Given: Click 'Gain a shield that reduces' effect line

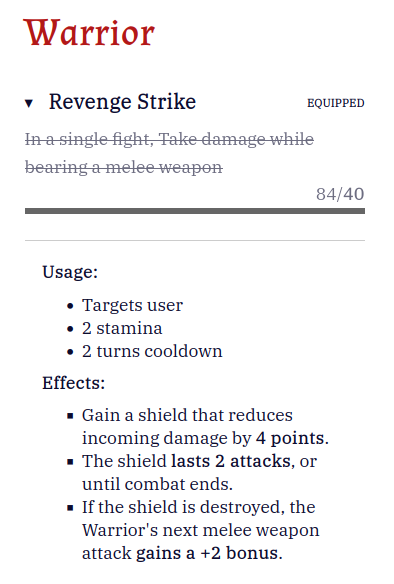Looking at the screenshot, I should pos(187,415).
